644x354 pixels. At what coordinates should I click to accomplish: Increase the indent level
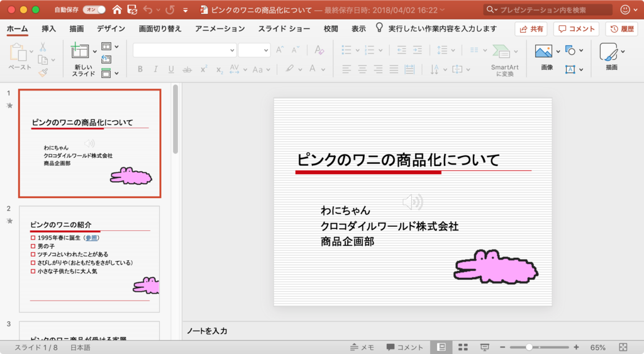(x=418, y=50)
